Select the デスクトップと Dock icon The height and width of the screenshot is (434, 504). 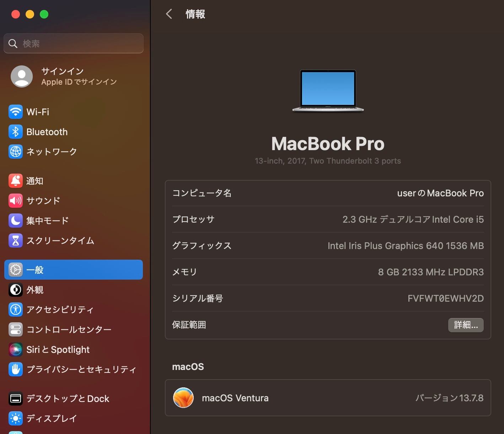pos(16,398)
